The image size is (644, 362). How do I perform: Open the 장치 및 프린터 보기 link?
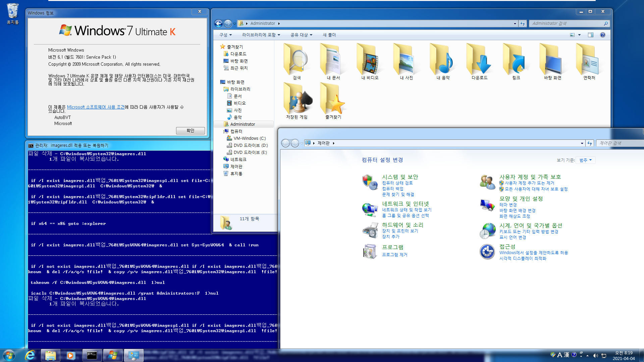[400, 231]
